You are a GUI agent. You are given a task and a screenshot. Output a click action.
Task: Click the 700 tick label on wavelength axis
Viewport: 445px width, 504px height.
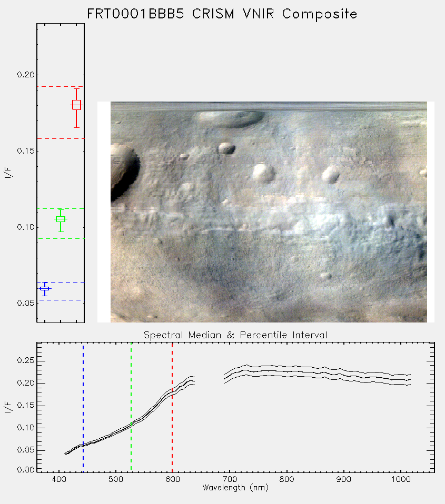tap(230, 479)
